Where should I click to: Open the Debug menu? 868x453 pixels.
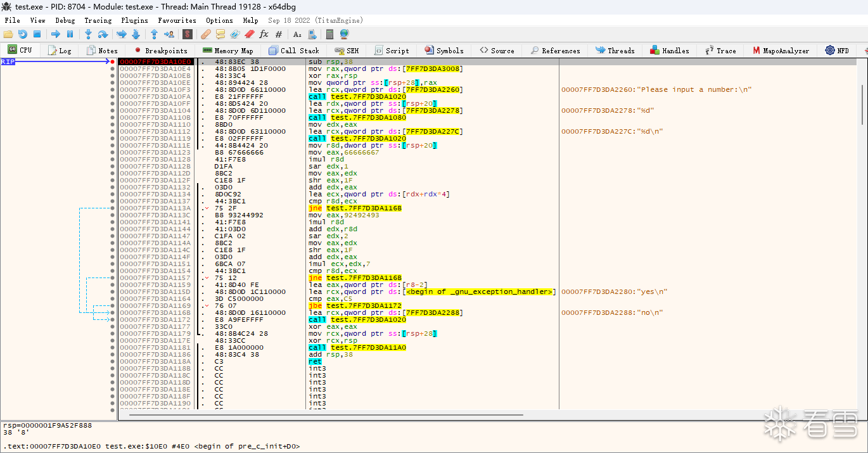tap(65, 20)
